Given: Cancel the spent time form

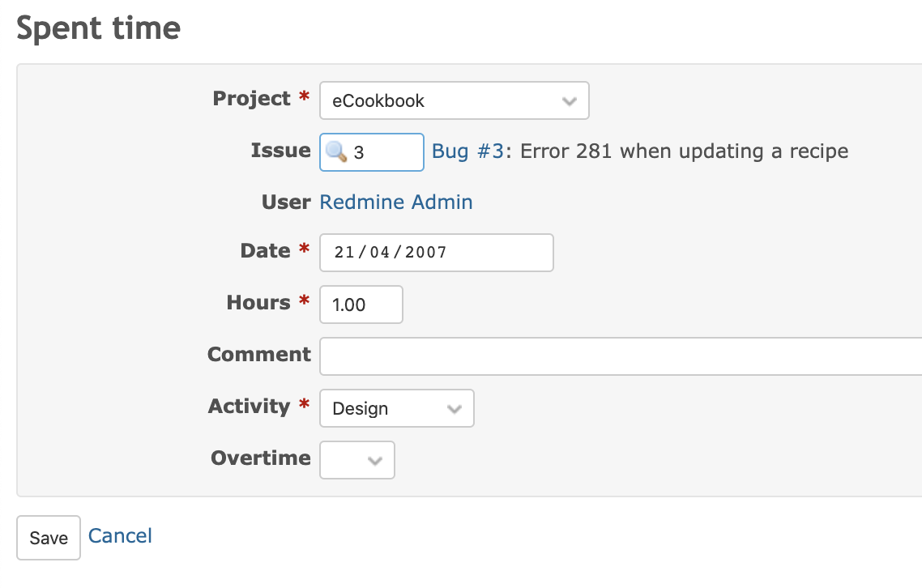Looking at the screenshot, I should pyautogui.click(x=120, y=535).
